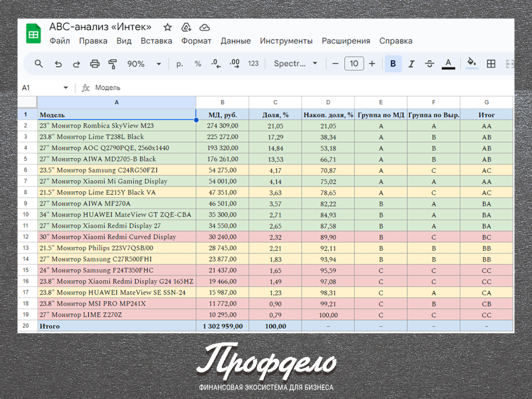Format selection as percent
Viewport: 532px width, 399px height.
[197, 64]
